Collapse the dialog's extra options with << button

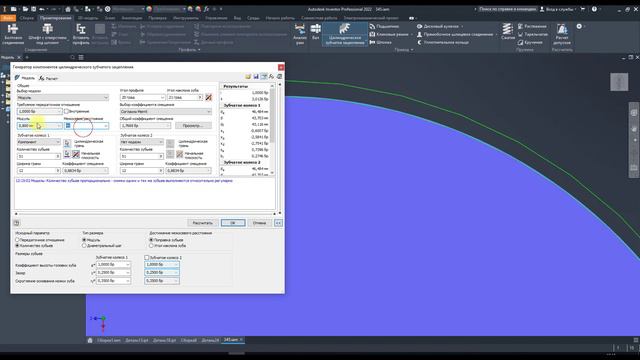click(278, 223)
